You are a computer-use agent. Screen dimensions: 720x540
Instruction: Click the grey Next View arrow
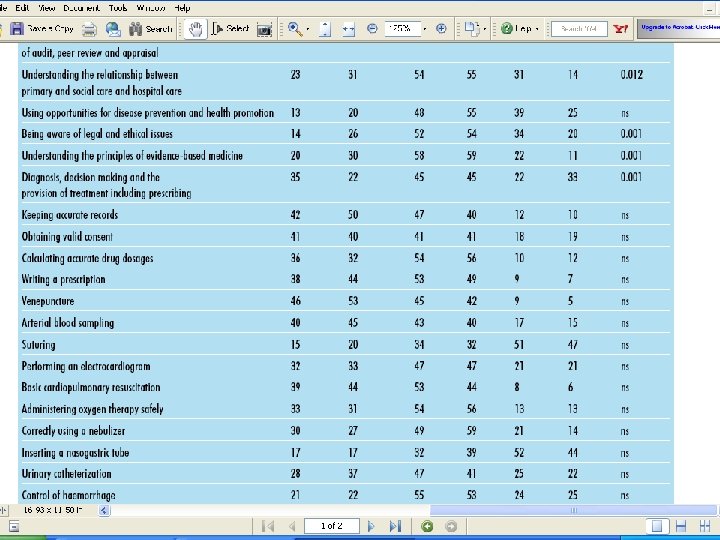451,526
